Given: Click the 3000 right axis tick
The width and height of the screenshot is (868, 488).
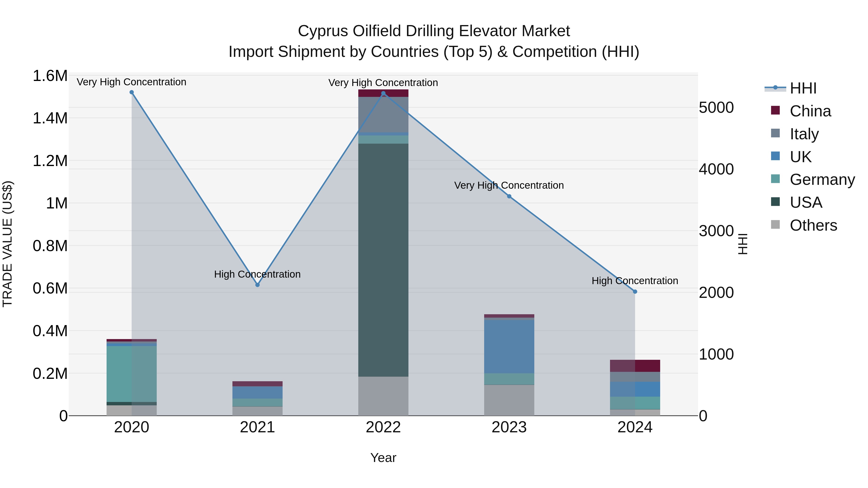Looking at the screenshot, I should pos(716,231).
